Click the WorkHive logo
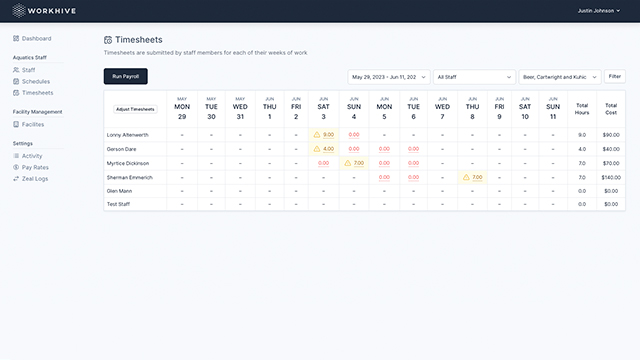The height and width of the screenshot is (360, 640). [44, 11]
